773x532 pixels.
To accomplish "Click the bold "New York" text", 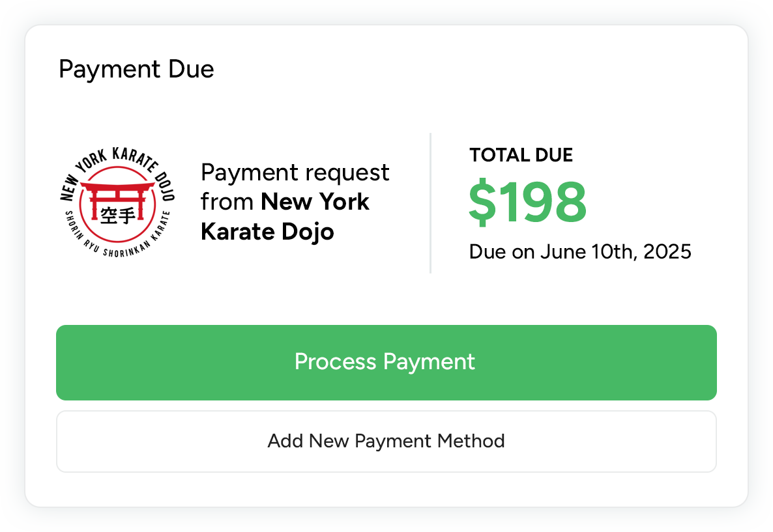I will tap(315, 202).
